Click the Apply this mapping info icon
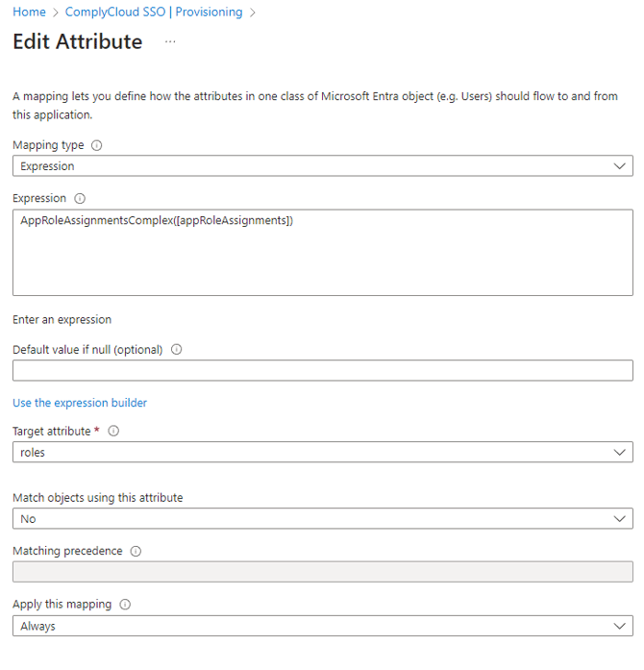The height and width of the screenshot is (670, 644). (125, 605)
